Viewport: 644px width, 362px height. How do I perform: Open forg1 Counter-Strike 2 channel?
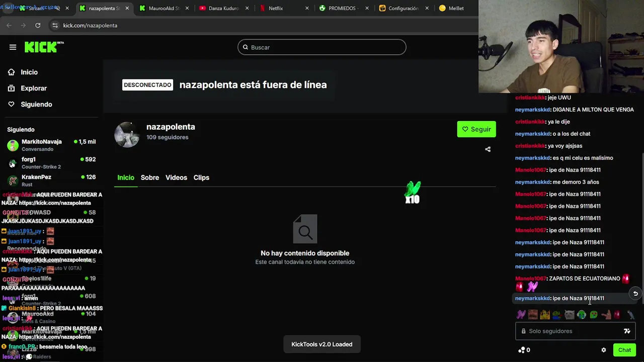point(51,163)
